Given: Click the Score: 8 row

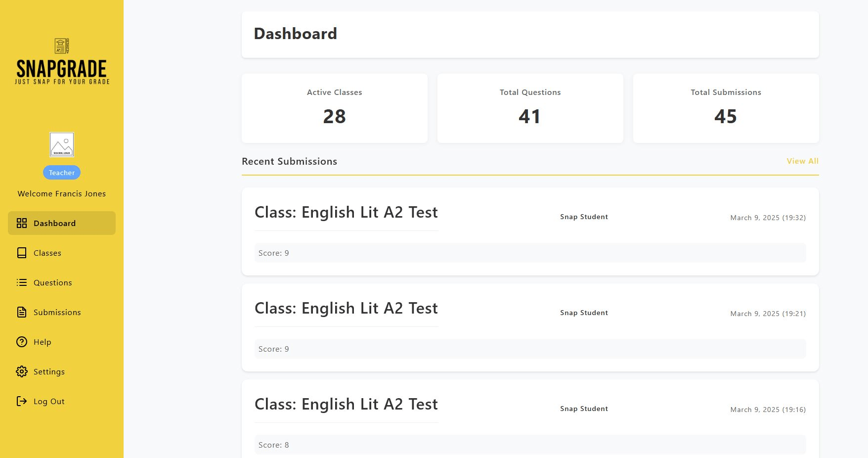Looking at the screenshot, I should [x=530, y=445].
